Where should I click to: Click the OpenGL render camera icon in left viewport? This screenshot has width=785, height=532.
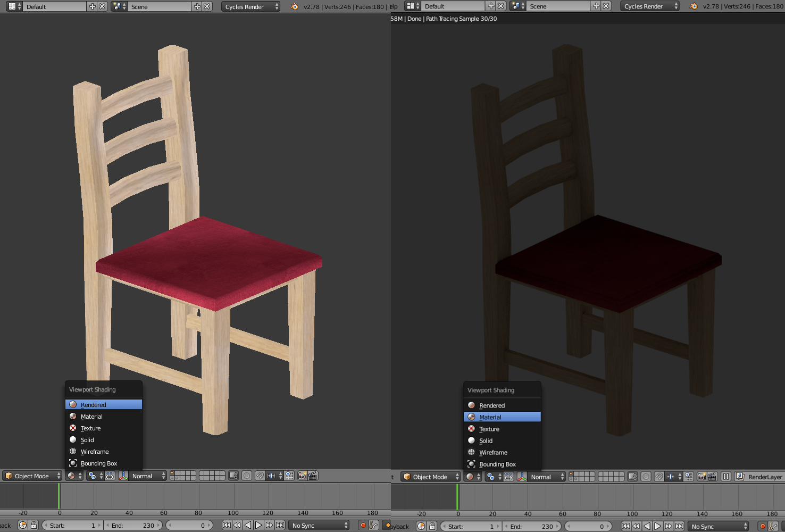(302, 476)
